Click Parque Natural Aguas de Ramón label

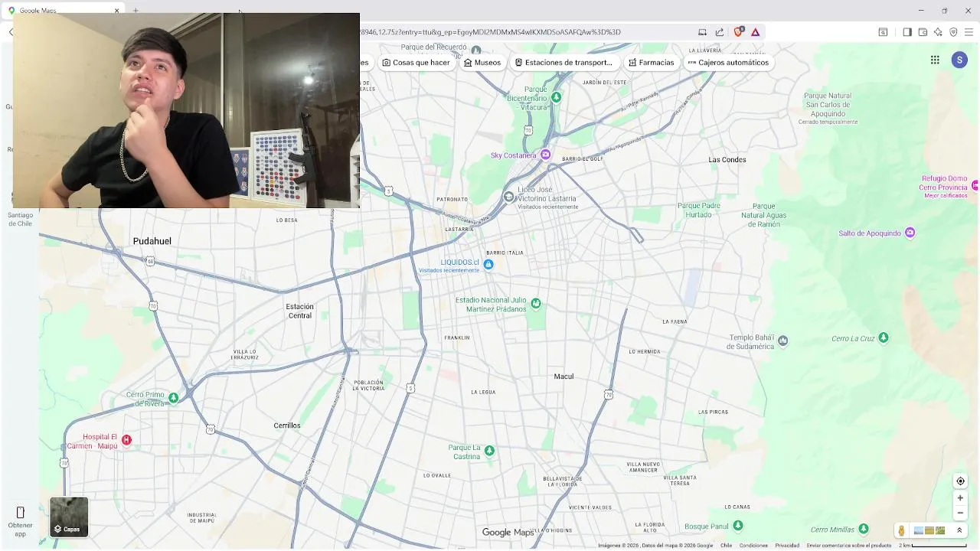764,215
